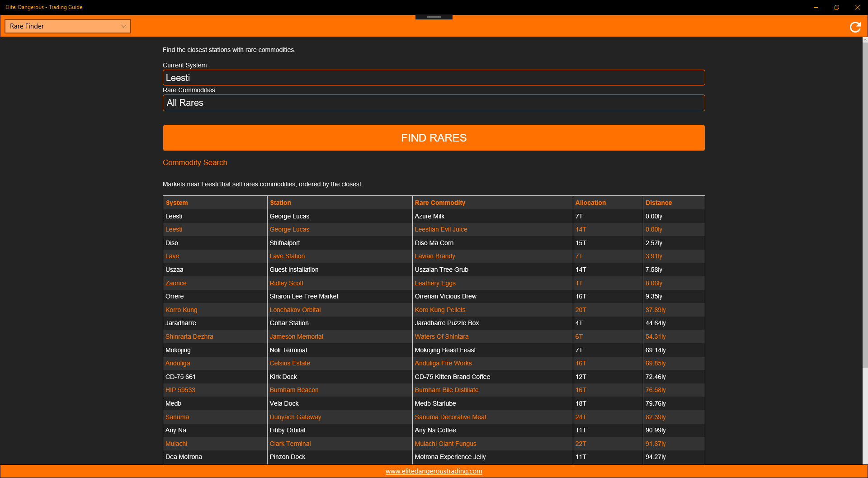The image size is (868, 478).
Task: Click the Current System input containing Leesti
Action: point(434,78)
